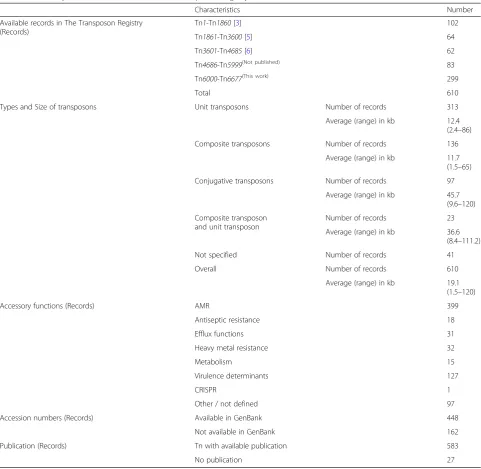Click the 'Unit transposons' label
This screenshot has height=469, width=481.
[222, 107]
